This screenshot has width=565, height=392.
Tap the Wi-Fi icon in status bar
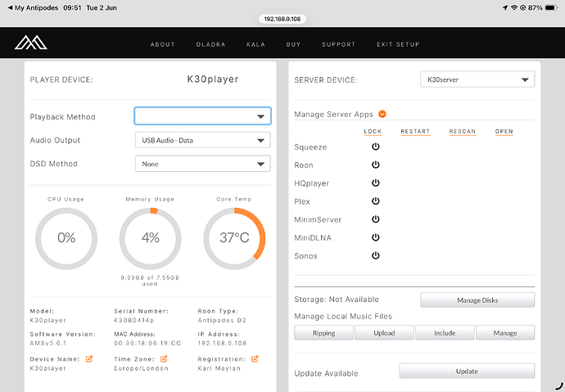tap(514, 7)
